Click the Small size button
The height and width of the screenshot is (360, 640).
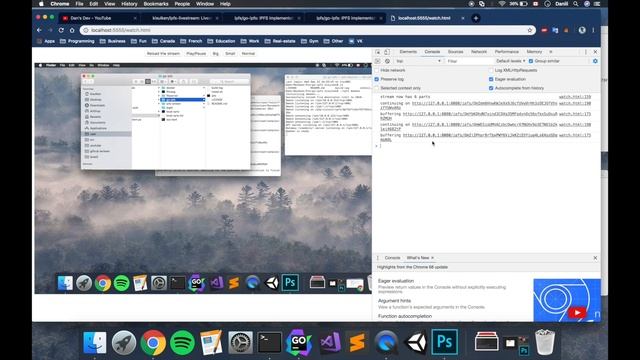(230, 53)
